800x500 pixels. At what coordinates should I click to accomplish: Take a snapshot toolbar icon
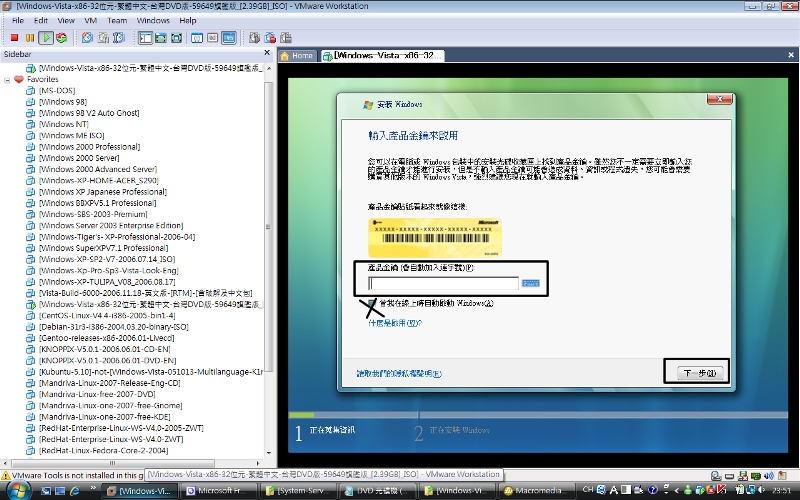point(88,38)
